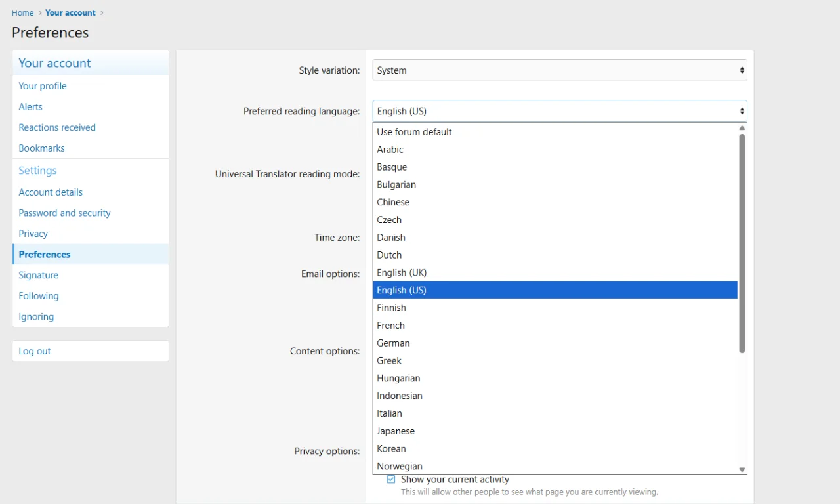Go to Home via breadcrumb
The height and width of the screenshot is (504, 840).
coord(23,13)
